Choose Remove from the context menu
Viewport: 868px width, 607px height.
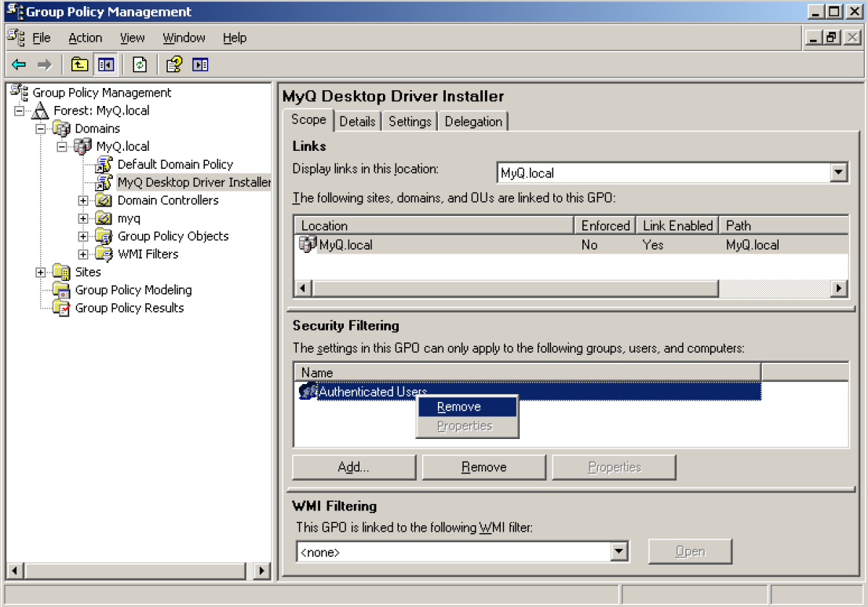[460, 407]
